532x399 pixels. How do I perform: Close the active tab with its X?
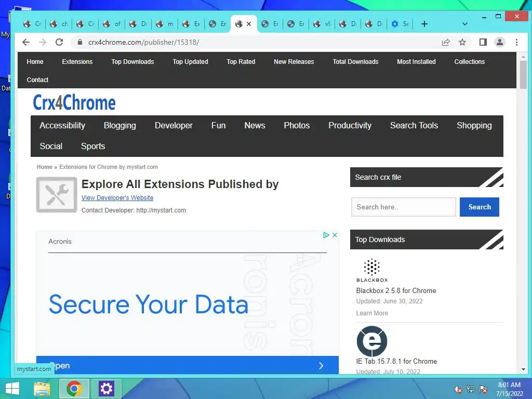point(249,24)
